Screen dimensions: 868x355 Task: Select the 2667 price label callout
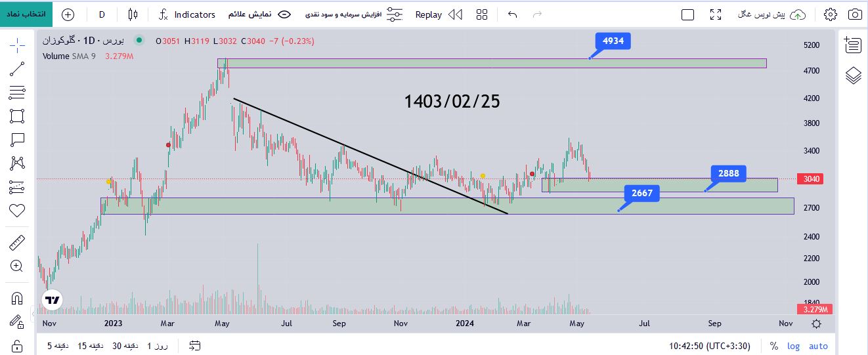pos(641,193)
